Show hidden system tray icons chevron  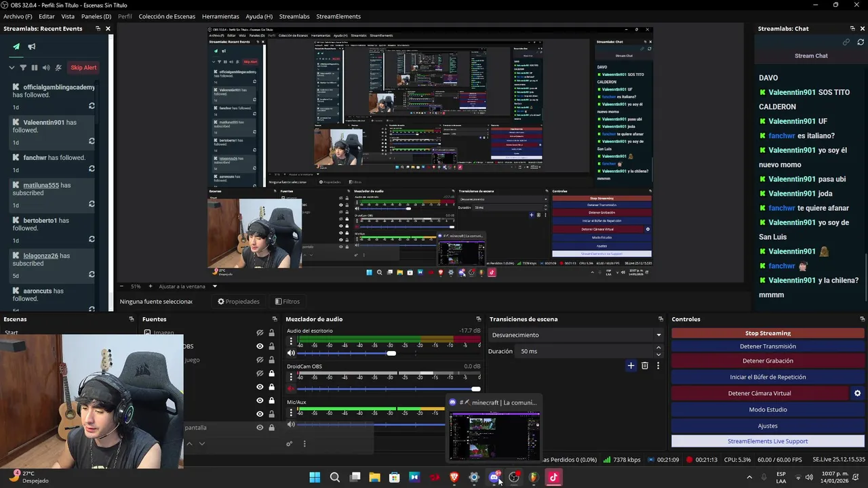749,477
